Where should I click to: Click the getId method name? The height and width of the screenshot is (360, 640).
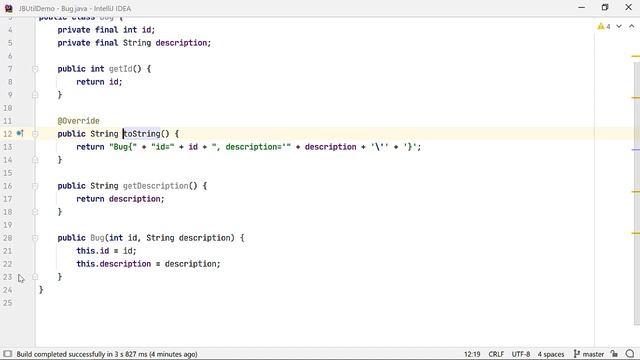tap(120, 69)
